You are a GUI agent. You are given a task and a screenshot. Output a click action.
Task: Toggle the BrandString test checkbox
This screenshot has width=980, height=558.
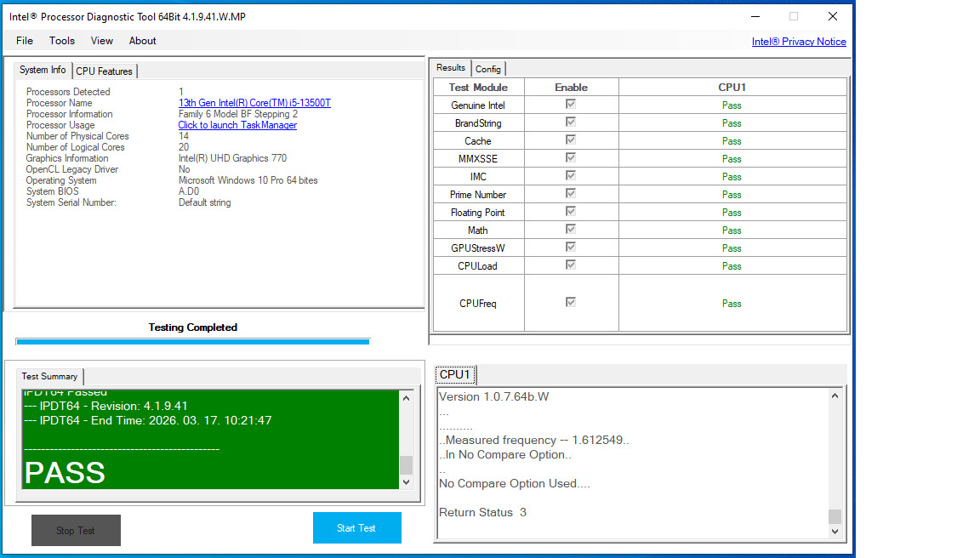click(571, 122)
